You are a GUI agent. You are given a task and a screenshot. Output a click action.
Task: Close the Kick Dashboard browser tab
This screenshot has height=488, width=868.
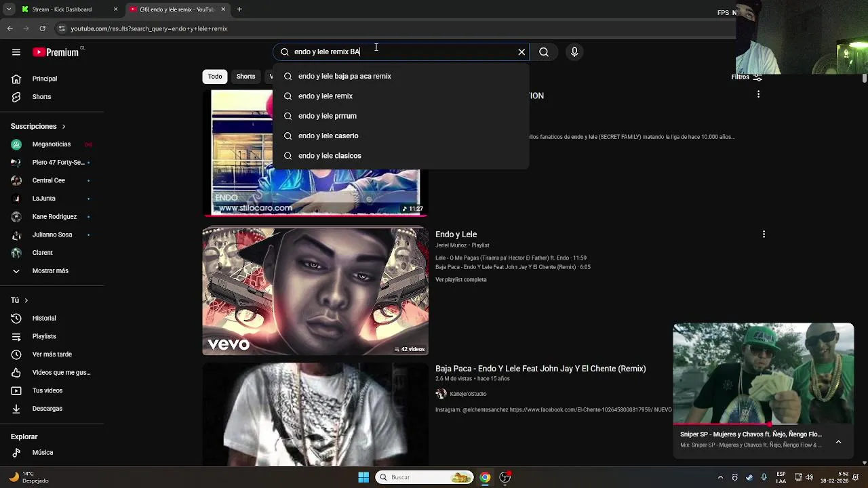(115, 9)
